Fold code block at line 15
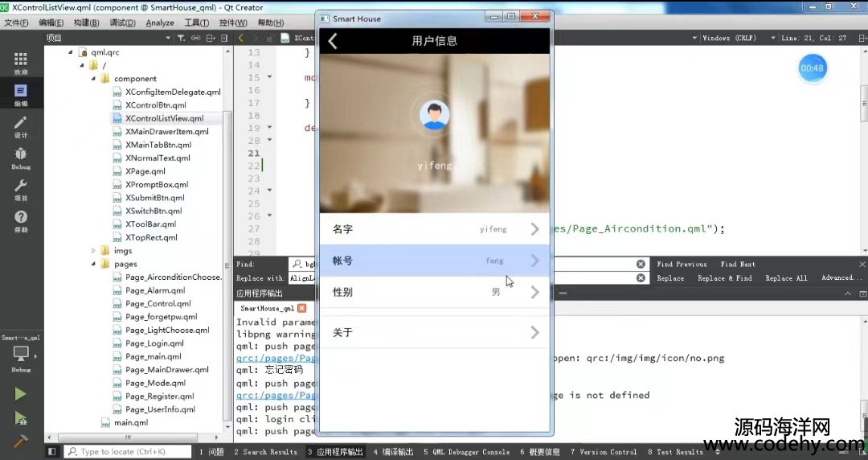Viewport: 868px width, 460px height. [269, 77]
